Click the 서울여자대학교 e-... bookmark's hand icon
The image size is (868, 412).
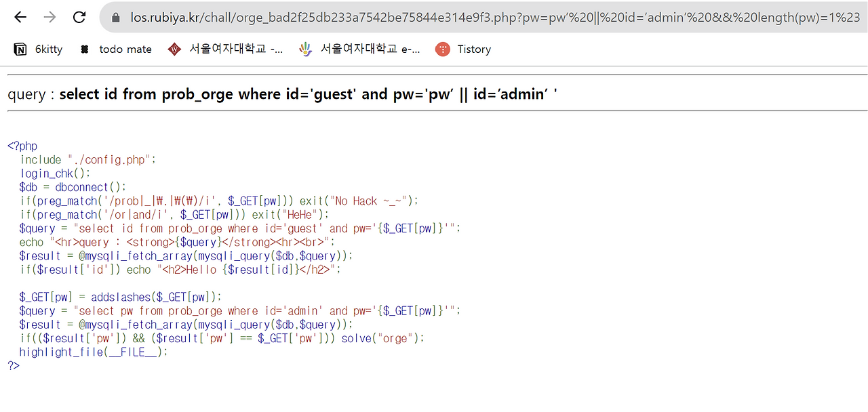[306, 49]
